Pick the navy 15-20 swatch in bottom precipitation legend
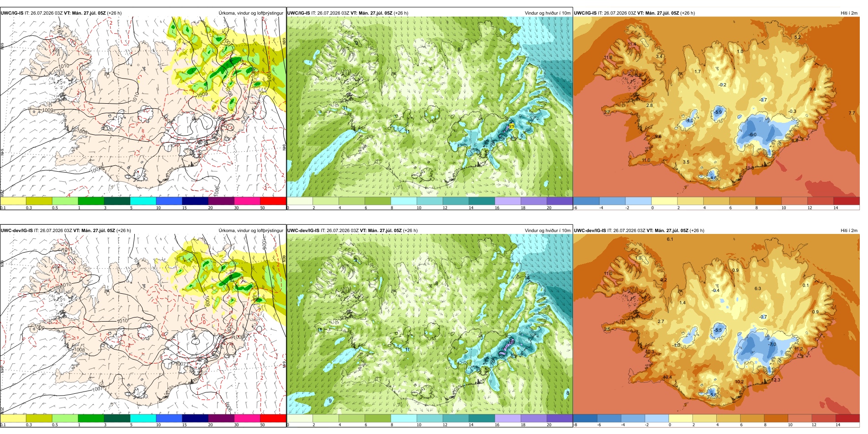Image resolution: width=868 pixels, height=434 pixels. (x=195, y=418)
